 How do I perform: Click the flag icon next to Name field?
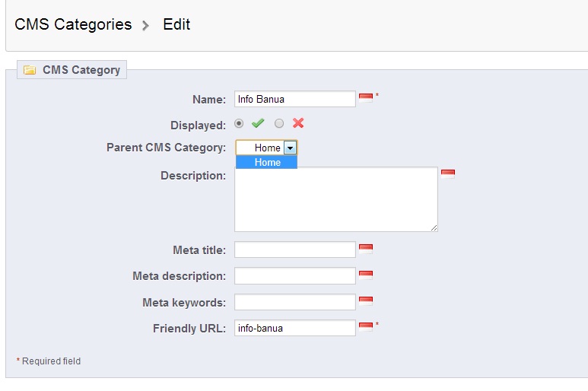pyautogui.click(x=366, y=97)
